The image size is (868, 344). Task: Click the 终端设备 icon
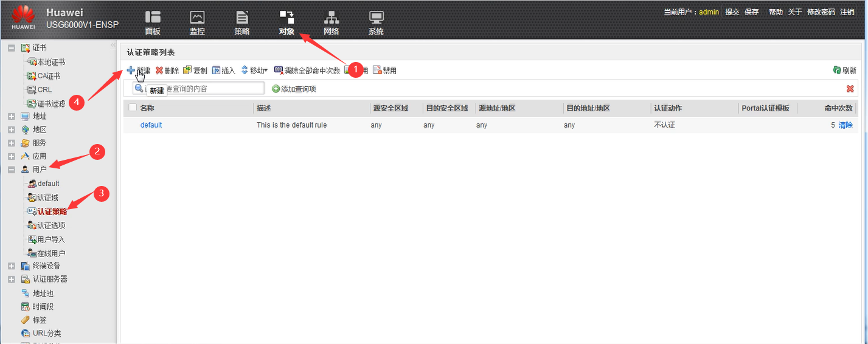(x=25, y=266)
